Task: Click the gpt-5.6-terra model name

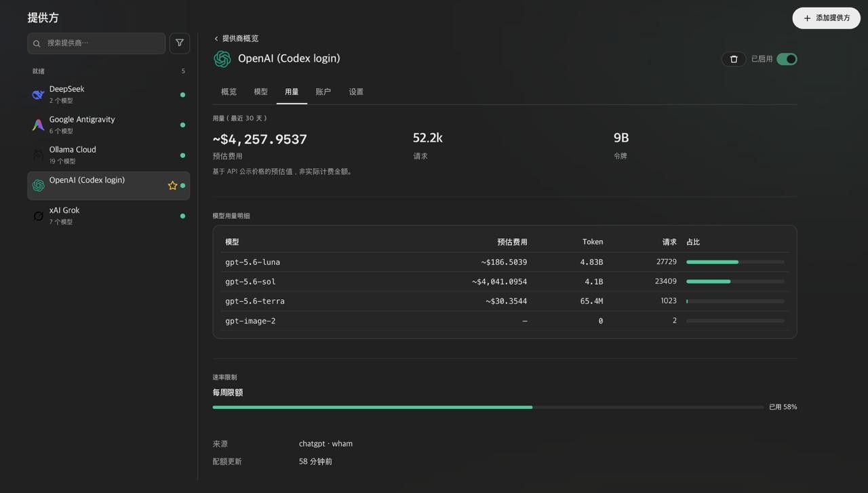Action: coord(255,301)
